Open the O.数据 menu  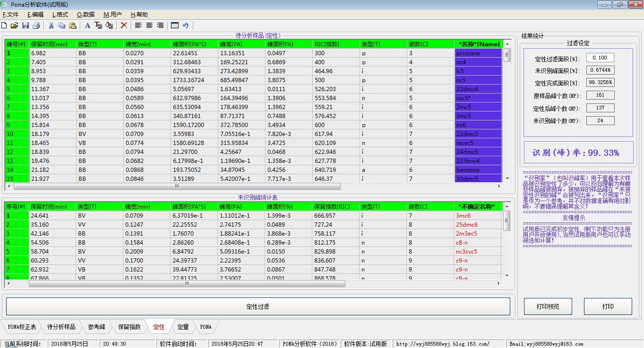(x=86, y=15)
